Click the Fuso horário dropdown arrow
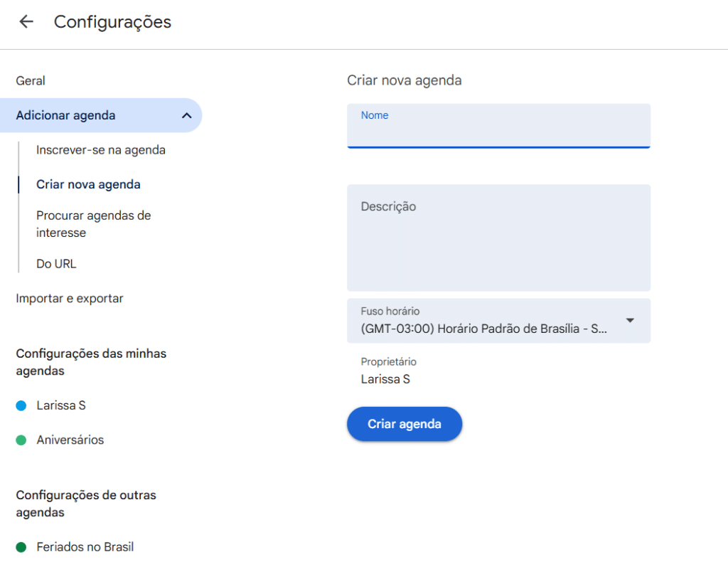 click(630, 321)
